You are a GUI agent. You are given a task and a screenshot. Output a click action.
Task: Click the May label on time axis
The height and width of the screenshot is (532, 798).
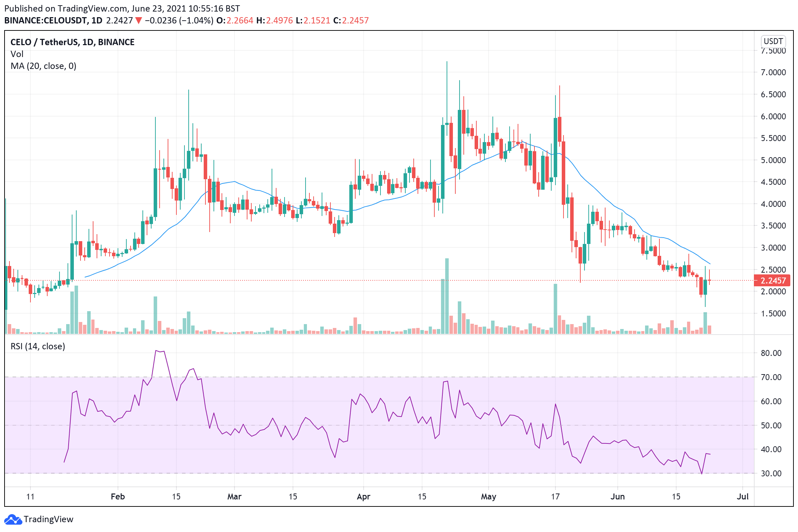pyautogui.click(x=489, y=497)
